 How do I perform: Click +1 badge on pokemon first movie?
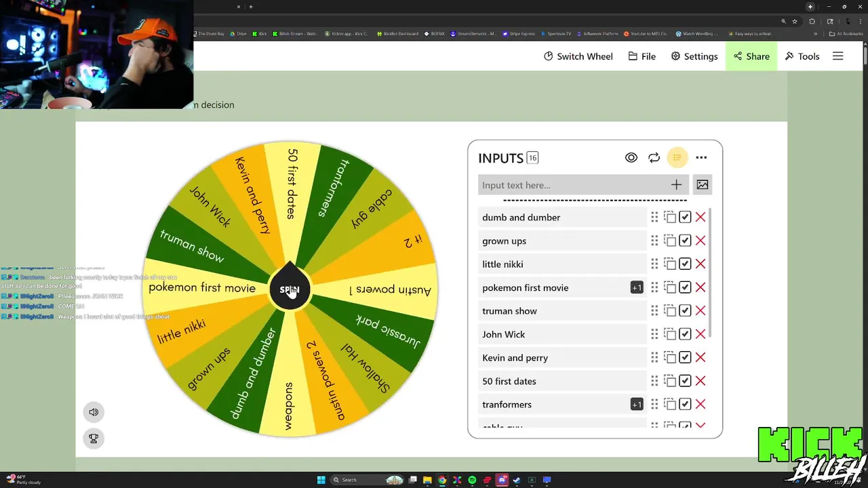point(637,287)
